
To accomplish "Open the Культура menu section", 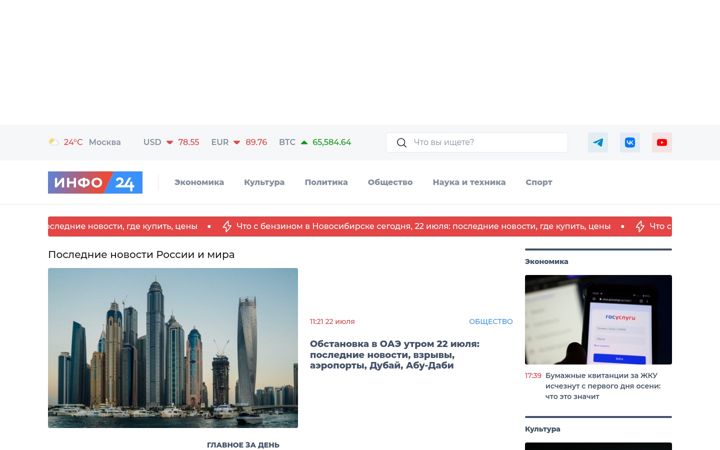I will pos(264,182).
